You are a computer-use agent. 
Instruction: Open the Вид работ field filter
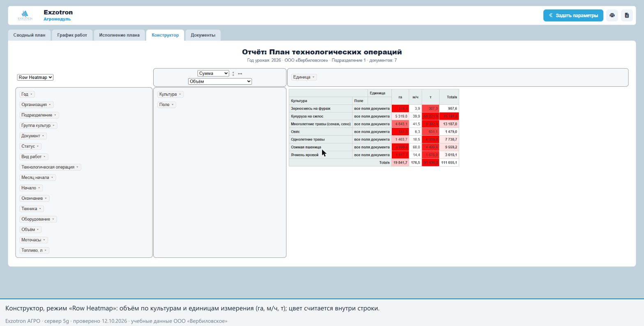[45, 157]
